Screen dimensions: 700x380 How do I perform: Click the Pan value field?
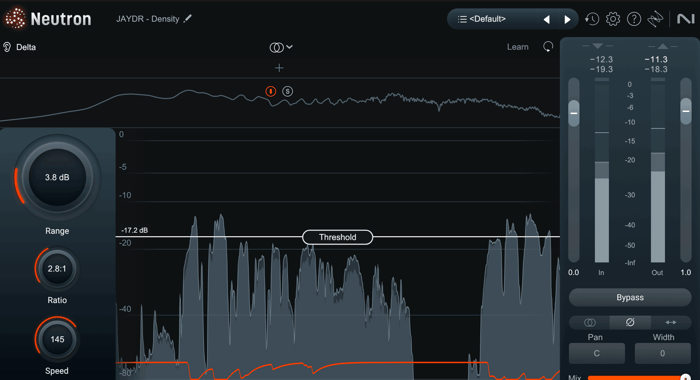[x=596, y=353]
